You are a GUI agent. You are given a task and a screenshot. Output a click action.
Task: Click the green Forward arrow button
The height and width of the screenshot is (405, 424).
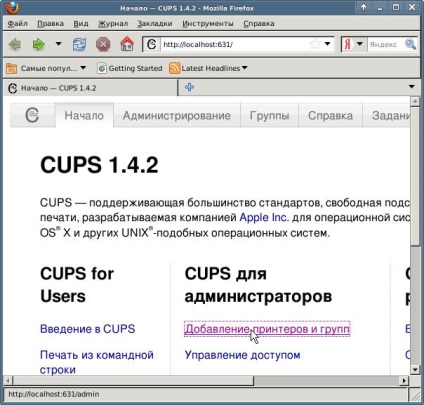[39, 44]
